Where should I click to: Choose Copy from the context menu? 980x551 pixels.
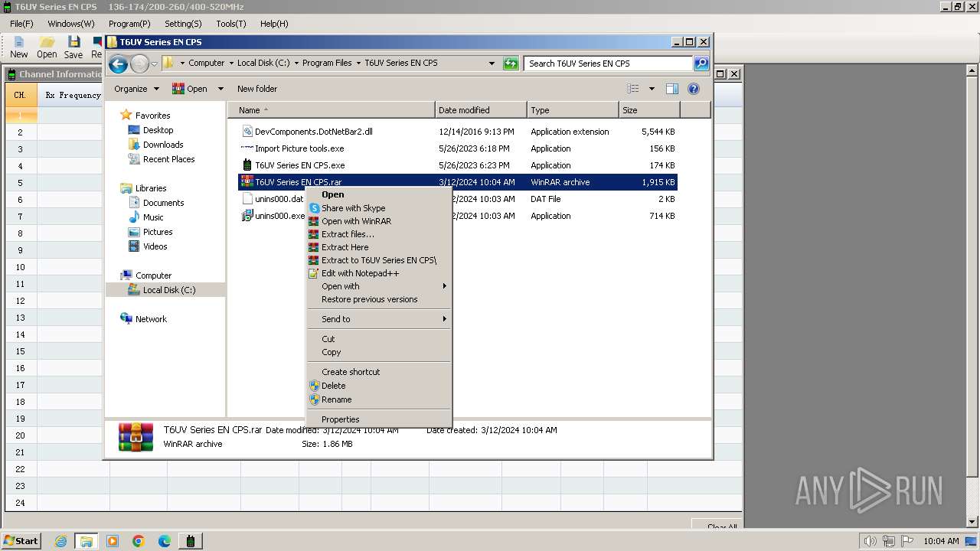[378, 352]
